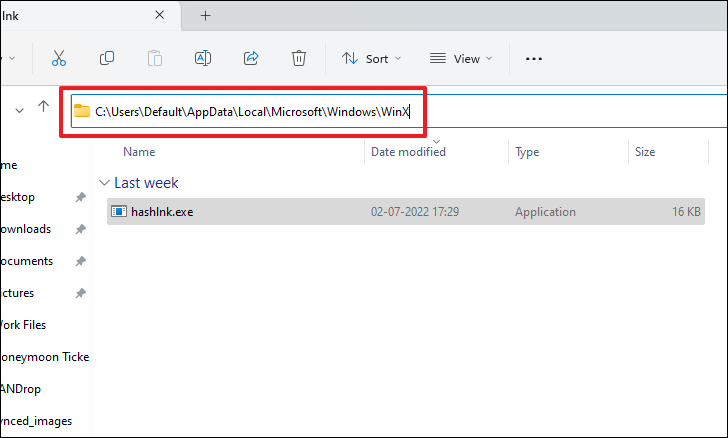728x438 pixels.
Task: Open Desktop in the sidebar
Action: (17, 197)
